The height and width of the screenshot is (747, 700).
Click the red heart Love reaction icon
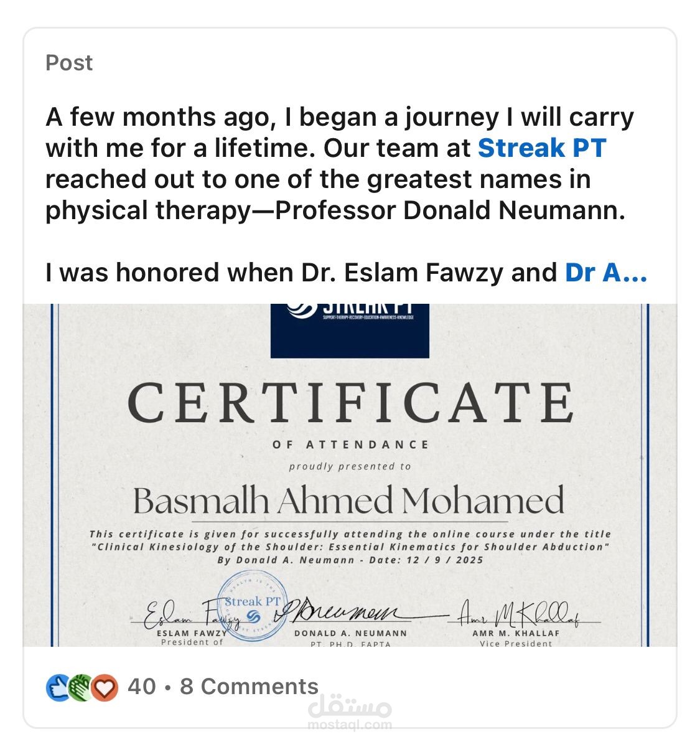tap(105, 687)
